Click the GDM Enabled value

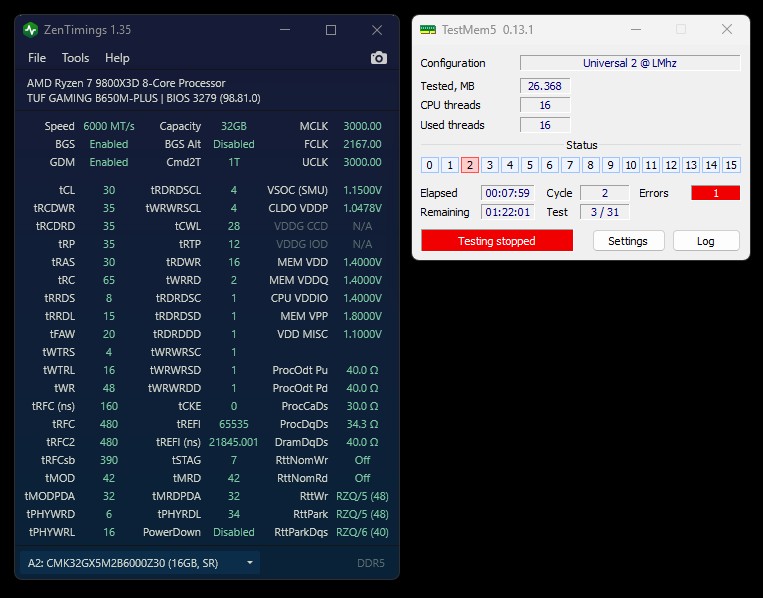[109, 162]
